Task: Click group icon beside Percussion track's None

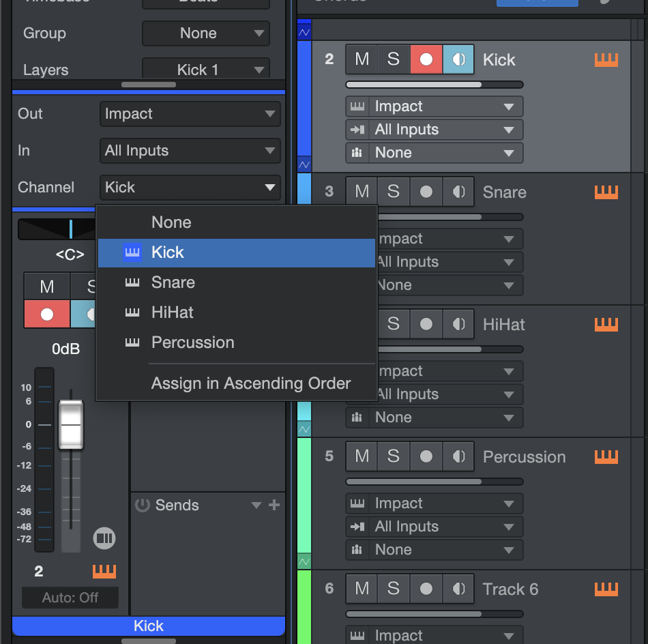Action: pos(357,550)
